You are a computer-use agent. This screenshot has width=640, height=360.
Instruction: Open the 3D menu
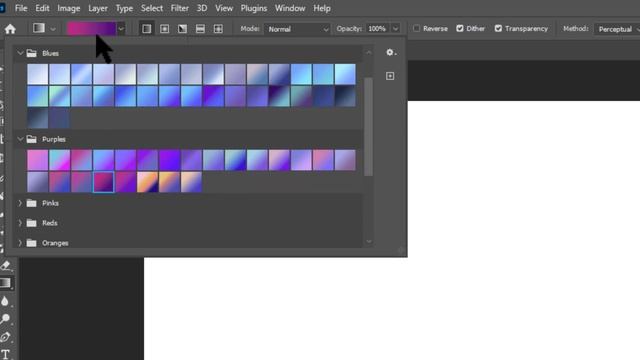tap(202, 8)
